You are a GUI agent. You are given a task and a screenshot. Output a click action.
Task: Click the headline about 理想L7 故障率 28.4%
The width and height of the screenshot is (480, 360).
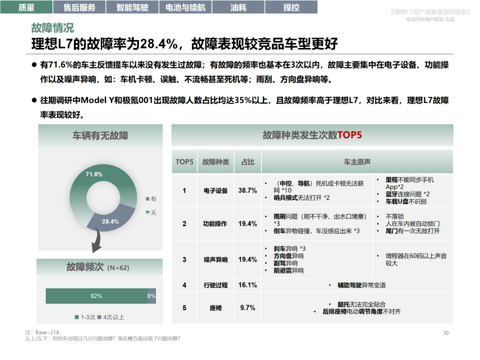pyautogui.click(x=184, y=44)
